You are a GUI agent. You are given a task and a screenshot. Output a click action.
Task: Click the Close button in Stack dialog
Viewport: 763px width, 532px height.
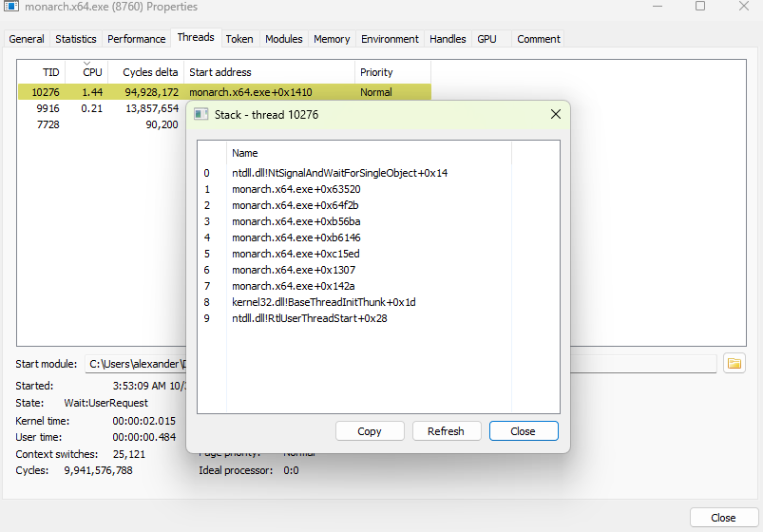click(523, 431)
